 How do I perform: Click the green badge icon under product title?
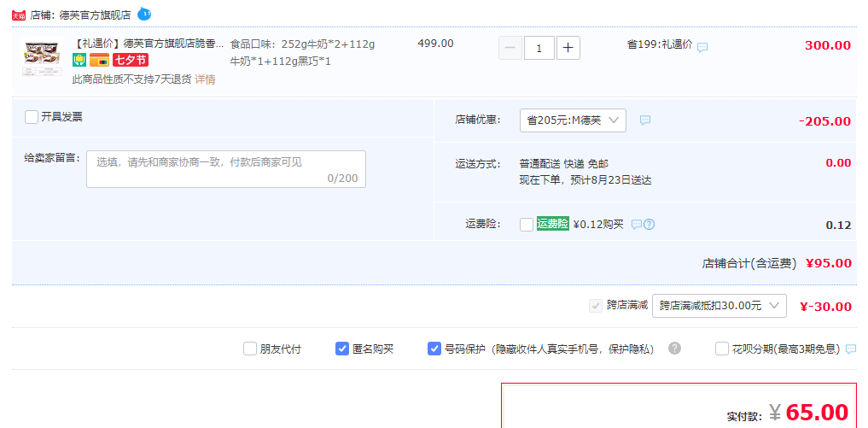[x=79, y=60]
